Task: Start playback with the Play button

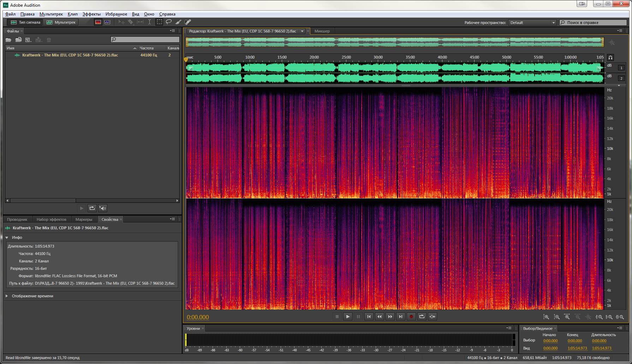Action: pos(348,317)
